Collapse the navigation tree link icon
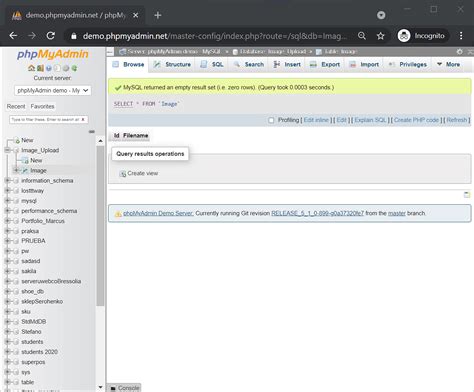Viewport: 474px width, 392px height. 92,132
